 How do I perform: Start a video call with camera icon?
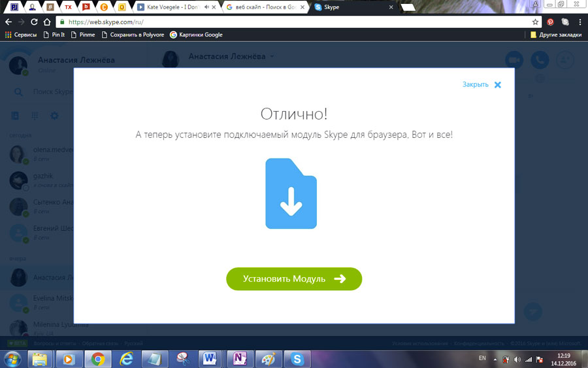tap(514, 60)
